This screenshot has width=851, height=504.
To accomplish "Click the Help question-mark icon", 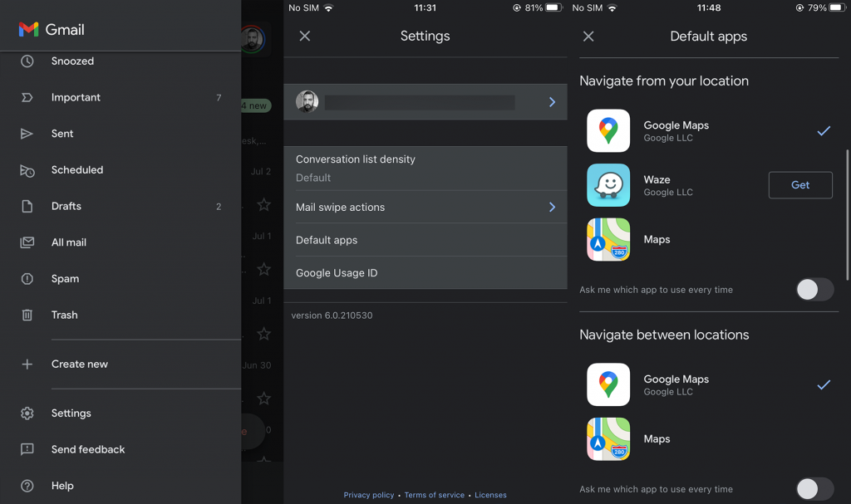I will tap(27, 486).
